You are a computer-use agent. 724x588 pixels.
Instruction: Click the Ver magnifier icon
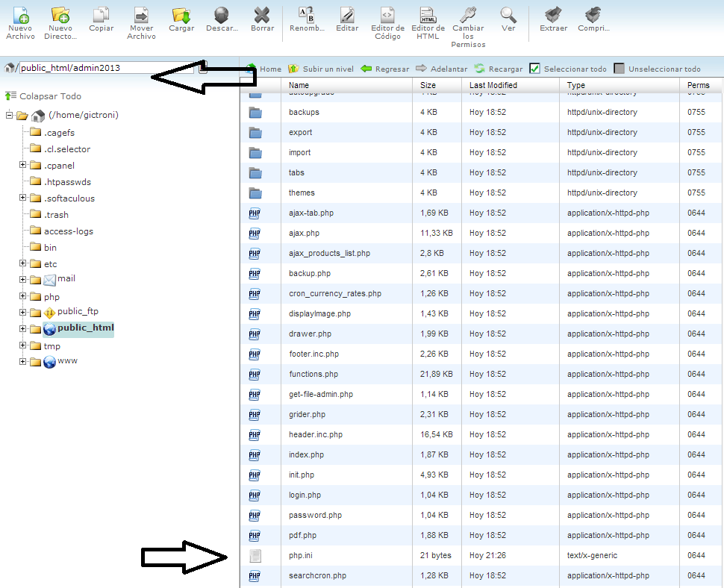point(508,15)
